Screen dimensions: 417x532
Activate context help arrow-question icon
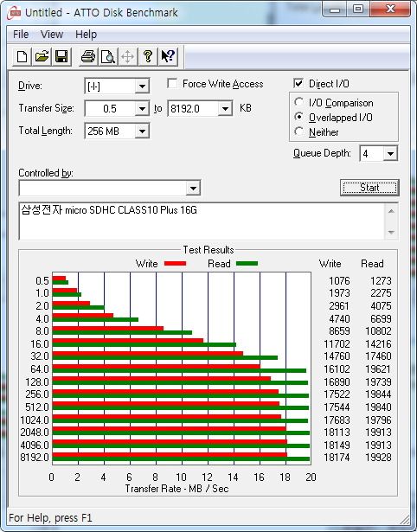(x=168, y=56)
